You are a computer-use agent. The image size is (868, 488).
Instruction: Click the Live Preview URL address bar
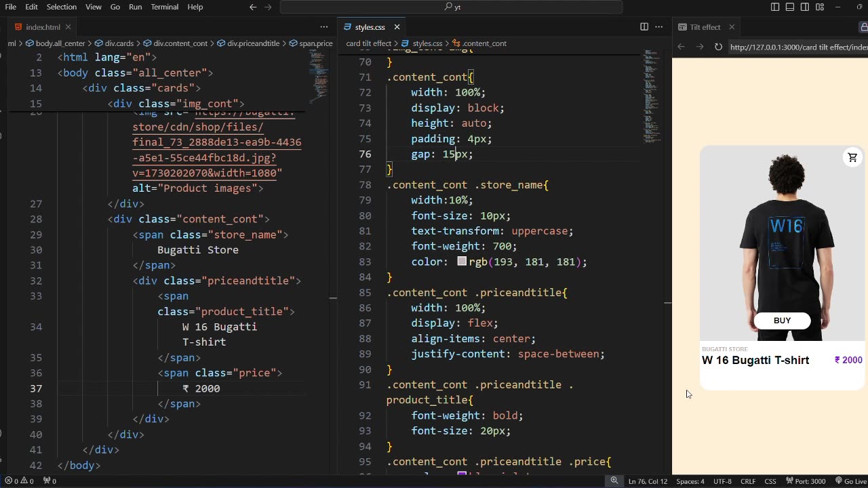pos(799,47)
